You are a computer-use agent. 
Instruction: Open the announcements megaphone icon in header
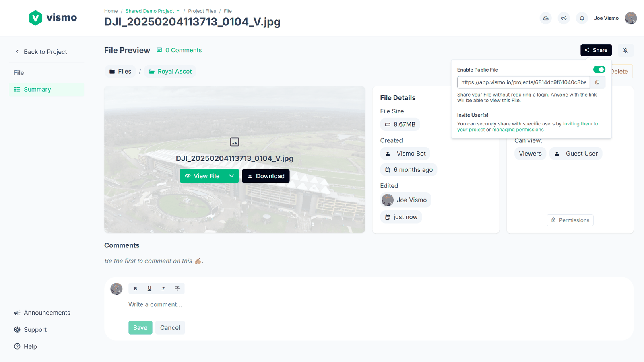564,18
